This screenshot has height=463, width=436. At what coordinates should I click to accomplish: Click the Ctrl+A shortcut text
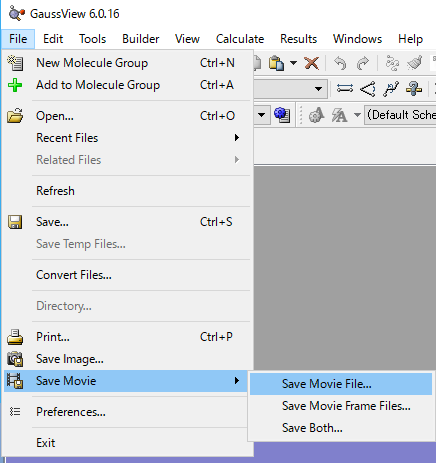click(x=217, y=85)
